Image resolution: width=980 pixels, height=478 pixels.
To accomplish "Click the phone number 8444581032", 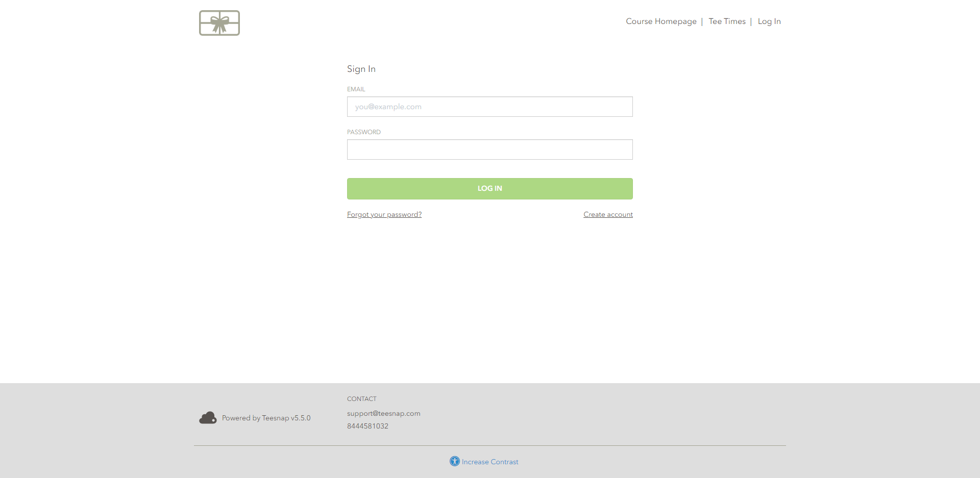I will coord(367,426).
